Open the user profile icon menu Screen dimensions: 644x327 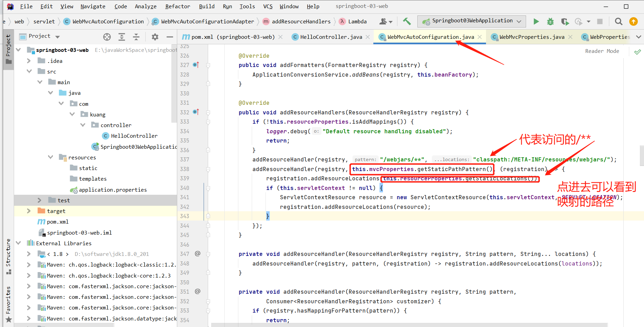coord(386,22)
